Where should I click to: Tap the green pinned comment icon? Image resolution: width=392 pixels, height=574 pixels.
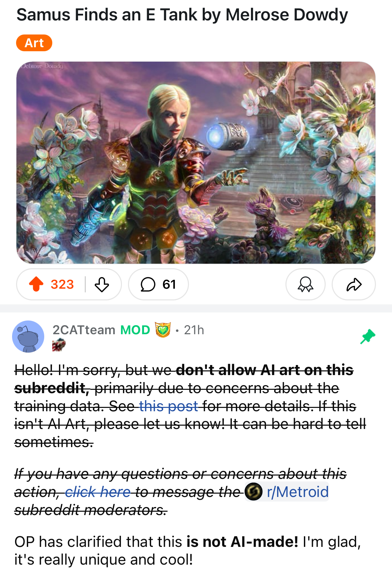(x=368, y=336)
